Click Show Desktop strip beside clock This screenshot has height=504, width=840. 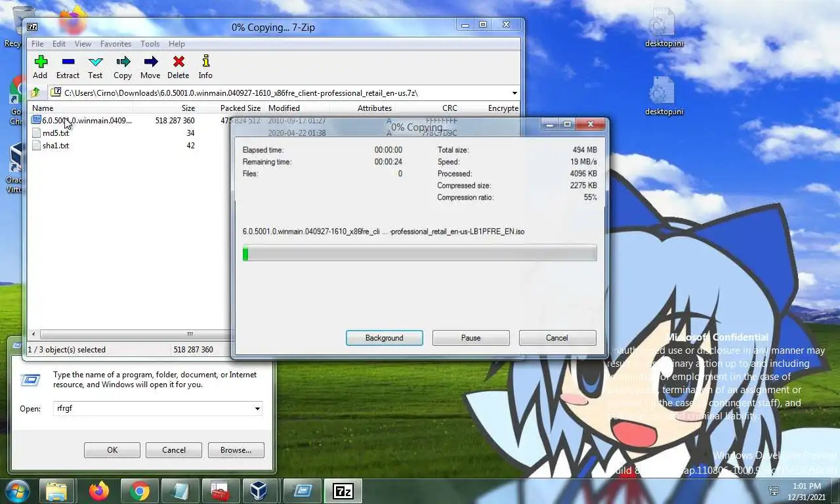pos(835,491)
